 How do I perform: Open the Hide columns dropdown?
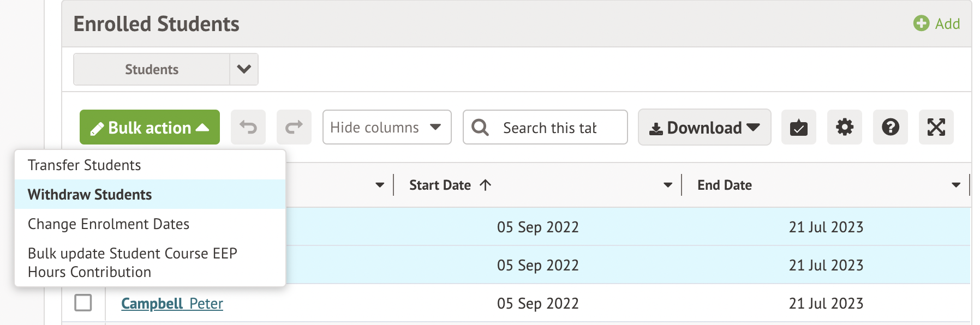386,128
